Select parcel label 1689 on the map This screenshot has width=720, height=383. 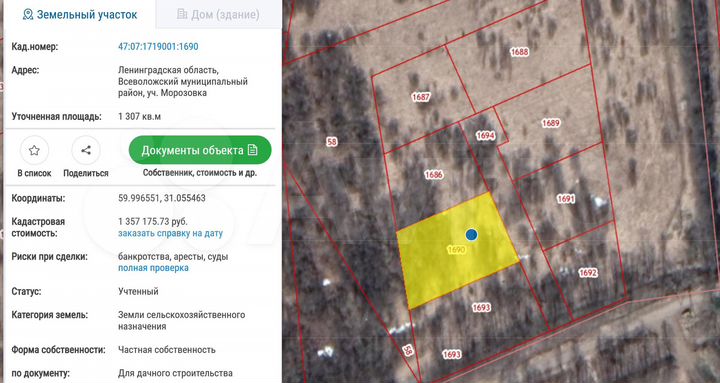click(x=550, y=123)
